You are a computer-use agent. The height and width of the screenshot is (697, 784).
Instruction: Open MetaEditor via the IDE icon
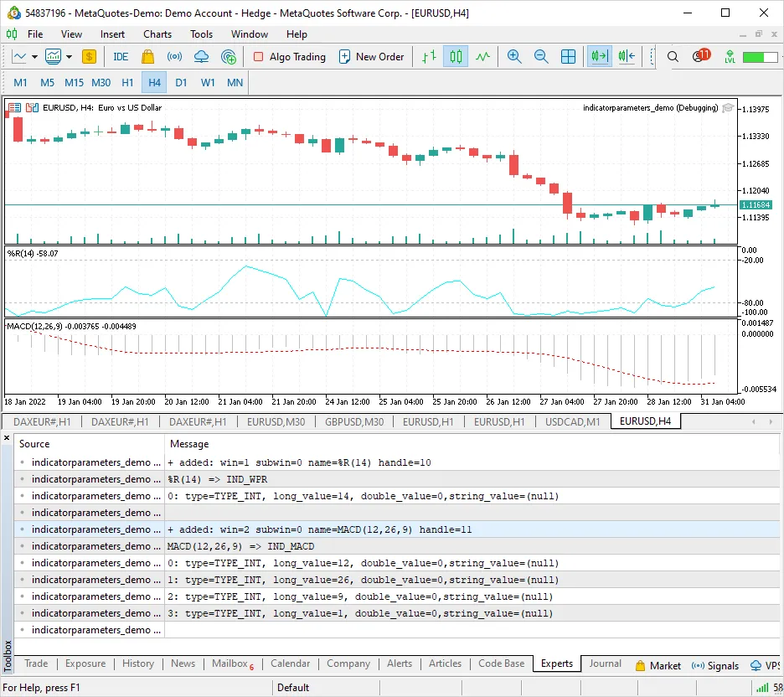click(x=120, y=56)
